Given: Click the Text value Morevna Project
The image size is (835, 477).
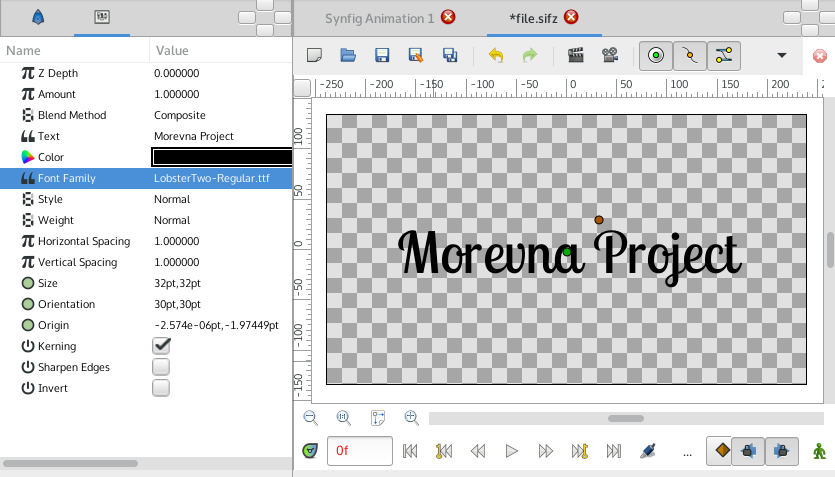Looking at the screenshot, I should [x=194, y=136].
